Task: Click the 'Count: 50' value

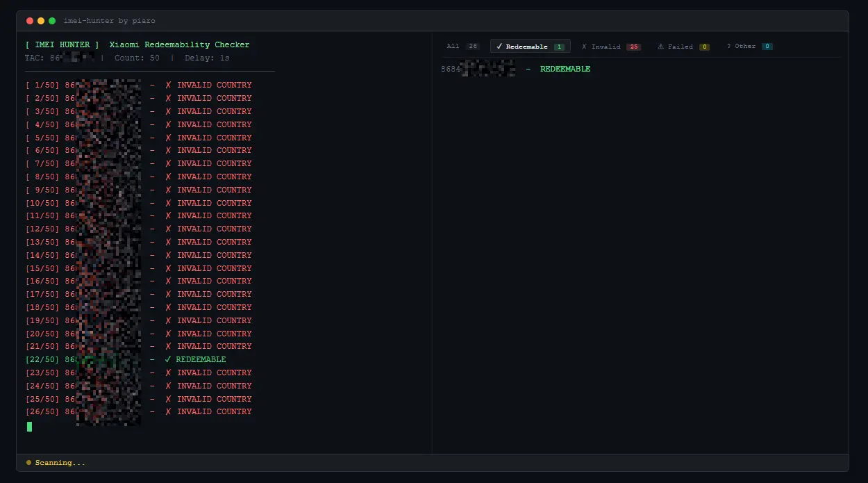Action: [137, 58]
